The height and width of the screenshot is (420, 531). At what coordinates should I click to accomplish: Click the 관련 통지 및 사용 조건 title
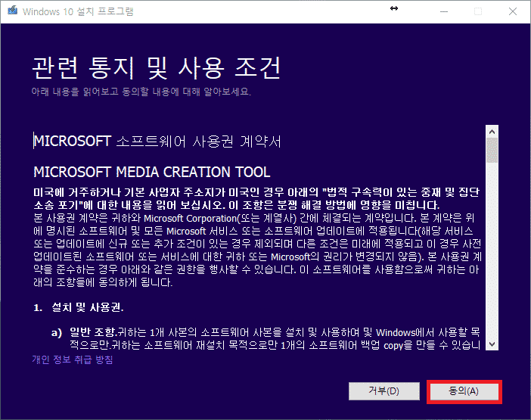coord(157,68)
